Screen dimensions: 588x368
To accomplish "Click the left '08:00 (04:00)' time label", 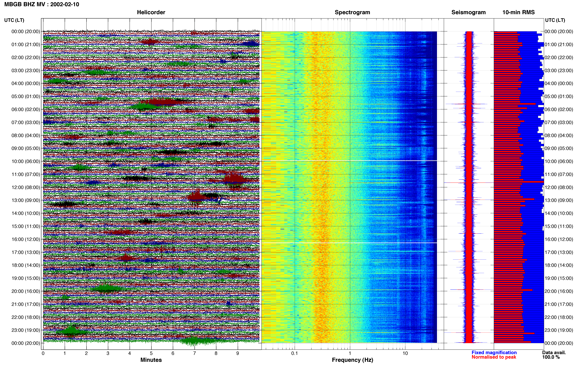I will pos(26,135).
